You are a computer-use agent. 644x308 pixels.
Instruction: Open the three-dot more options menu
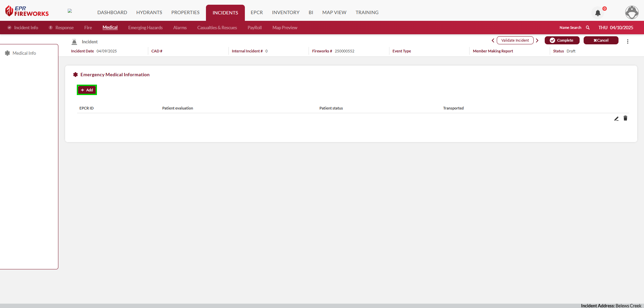(x=628, y=41)
